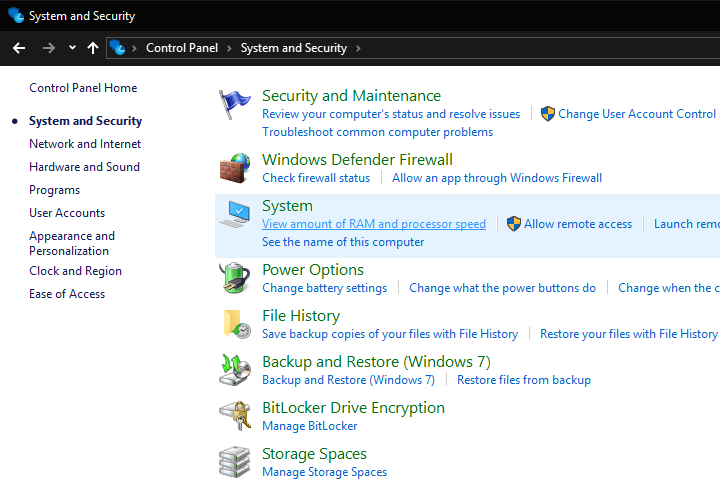Select Control Panel breadcrumb in address bar

(x=182, y=48)
